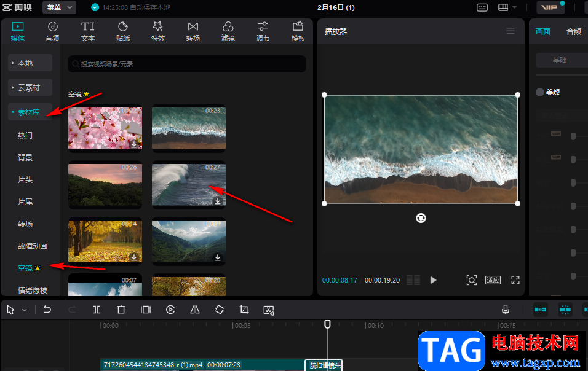Image resolution: width=588 pixels, height=371 pixels.
Task: Download the golden autumn trees clip
Action: [134, 257]
